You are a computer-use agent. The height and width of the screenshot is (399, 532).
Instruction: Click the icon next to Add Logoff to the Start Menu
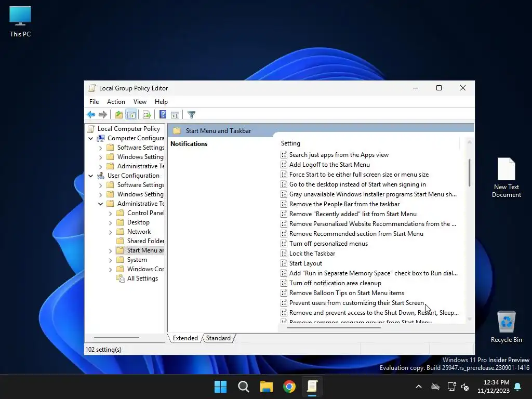(x=284, y=165)
